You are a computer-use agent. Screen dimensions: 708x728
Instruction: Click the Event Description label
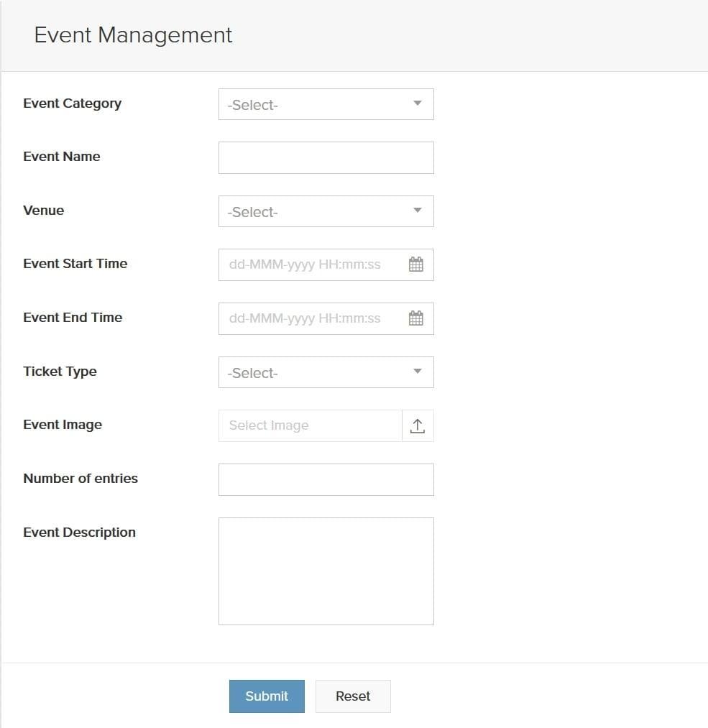tap(79, 532)
